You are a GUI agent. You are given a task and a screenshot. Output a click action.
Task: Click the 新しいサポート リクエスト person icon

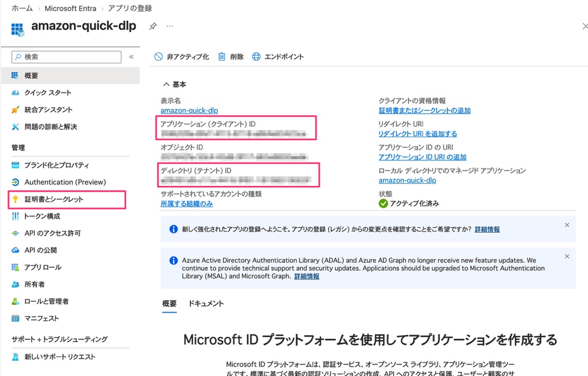click(15, 357)
